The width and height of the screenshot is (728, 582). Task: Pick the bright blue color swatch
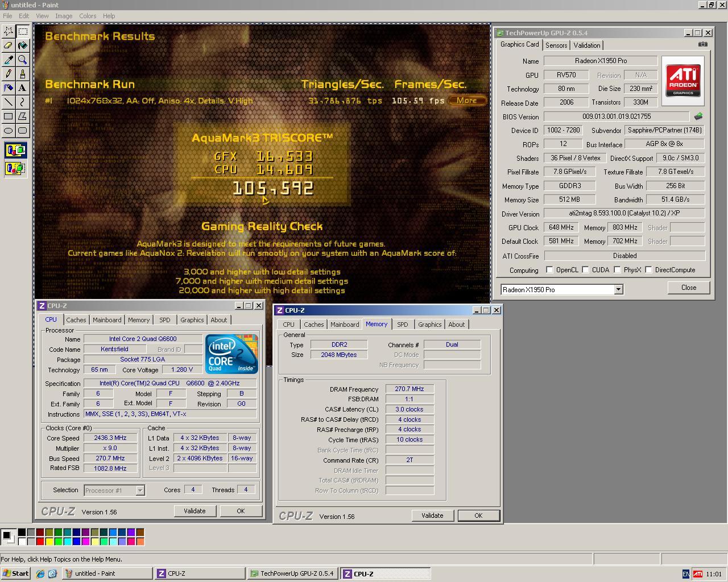76,541
